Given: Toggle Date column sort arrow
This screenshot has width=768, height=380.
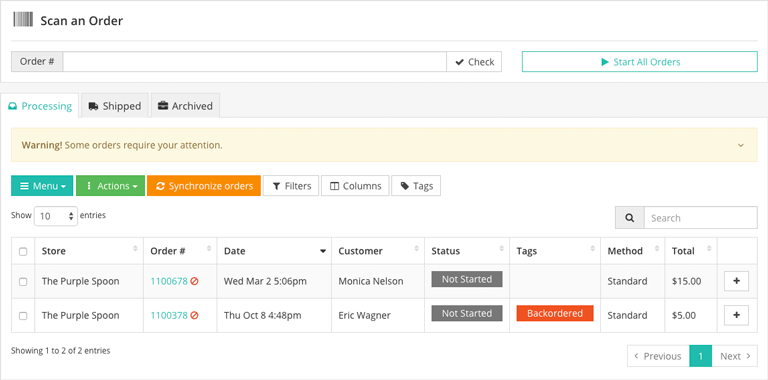Looking at the screenshot, I should tap(323, 251).
